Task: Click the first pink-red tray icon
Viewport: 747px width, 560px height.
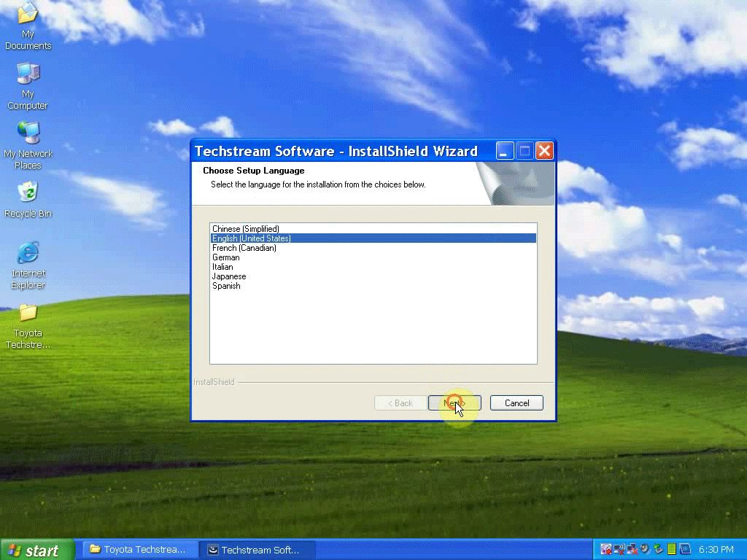Action: pos(606,549)
